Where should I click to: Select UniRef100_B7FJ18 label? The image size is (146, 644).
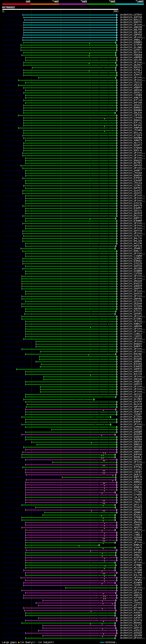(x=131, y=100)
